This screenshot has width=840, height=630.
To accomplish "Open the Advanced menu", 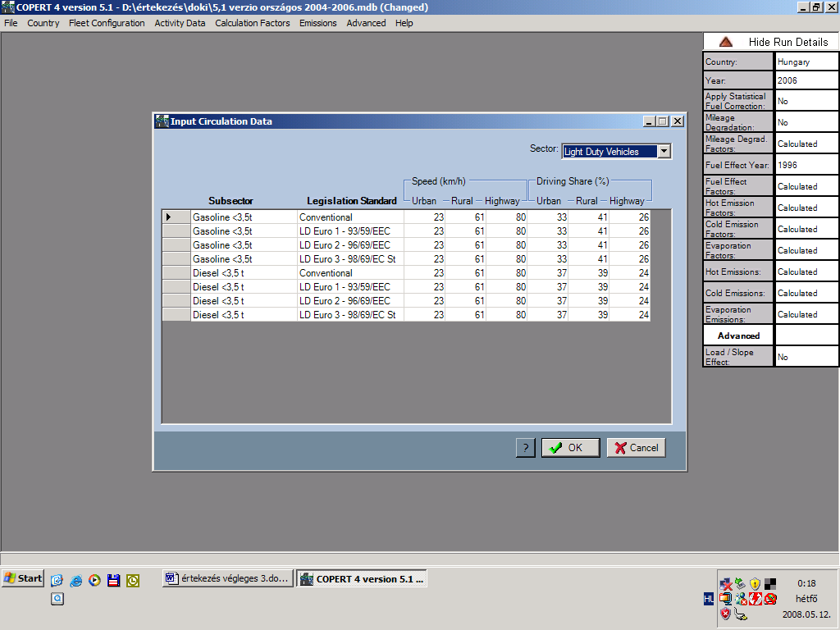I will pyautogui.click(x=366, y=23).
